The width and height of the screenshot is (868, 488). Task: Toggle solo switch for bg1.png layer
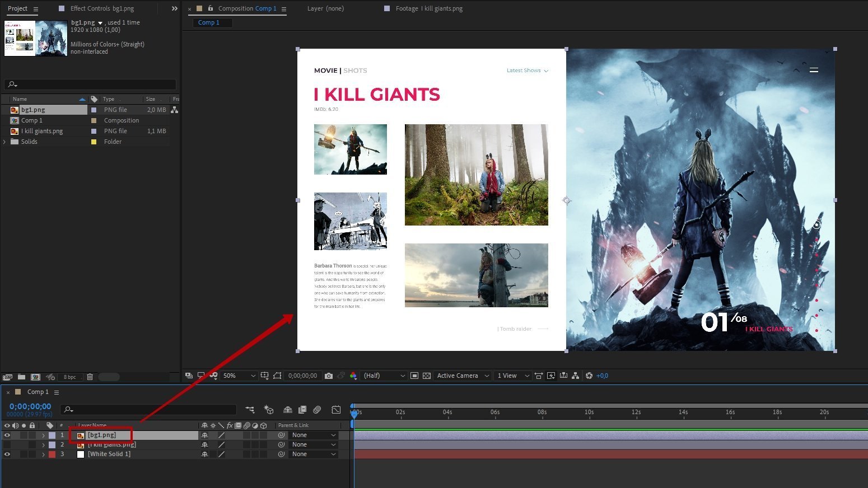pos(24,435)
